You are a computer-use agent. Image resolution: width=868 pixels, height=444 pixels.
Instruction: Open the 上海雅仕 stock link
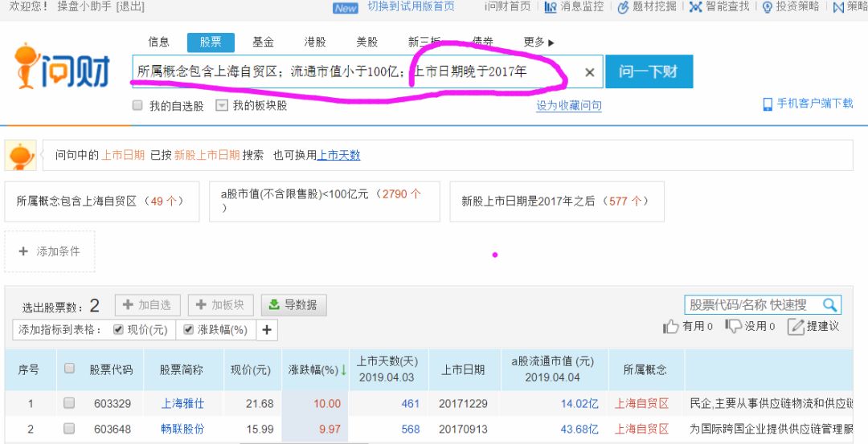click(182, 404)
